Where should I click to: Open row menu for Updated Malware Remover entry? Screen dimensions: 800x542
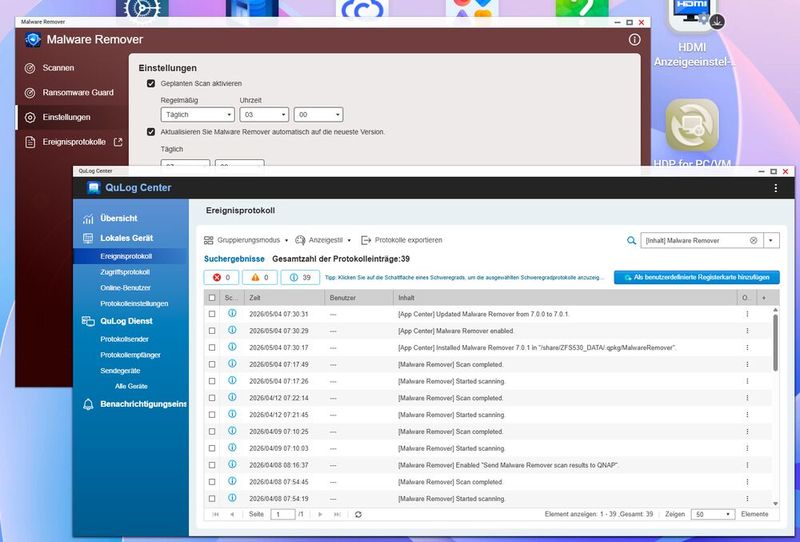click(747, 314)
